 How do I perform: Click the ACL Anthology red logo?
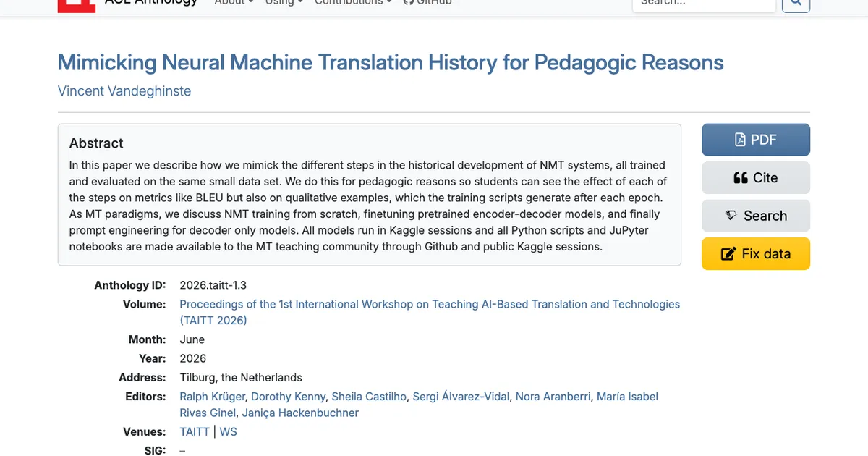[x=77, y=4]
